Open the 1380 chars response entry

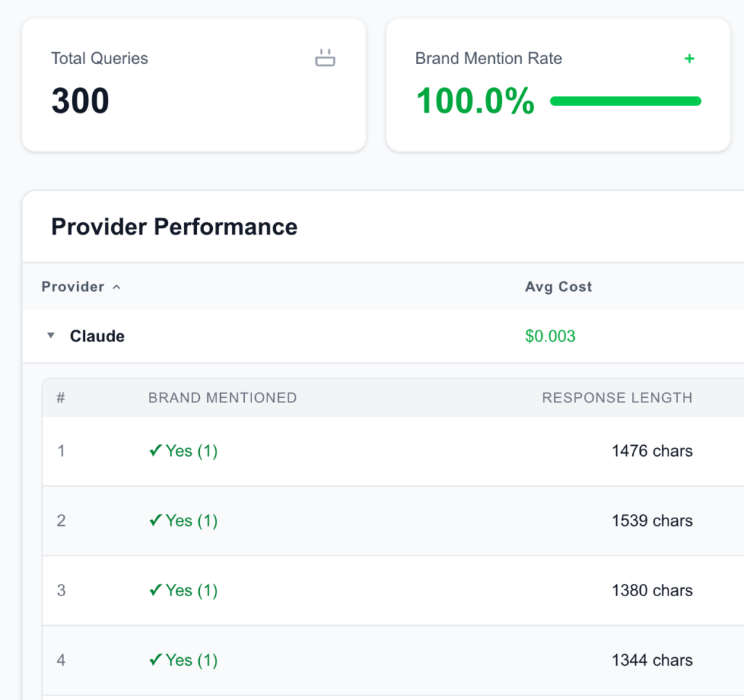coord(652,590)
